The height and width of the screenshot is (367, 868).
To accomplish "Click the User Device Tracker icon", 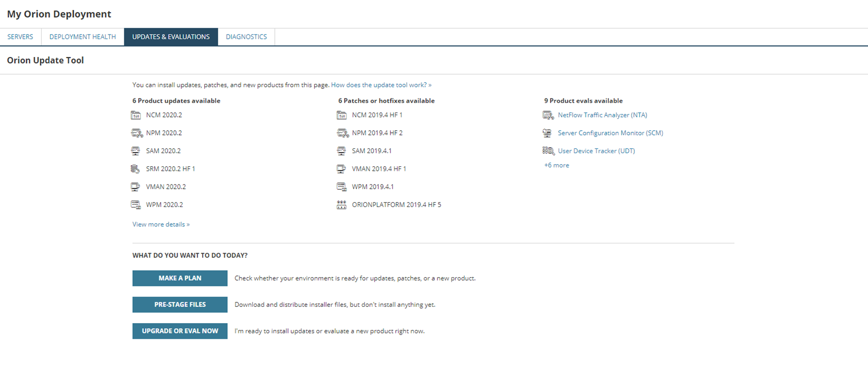I will point(548,151).
